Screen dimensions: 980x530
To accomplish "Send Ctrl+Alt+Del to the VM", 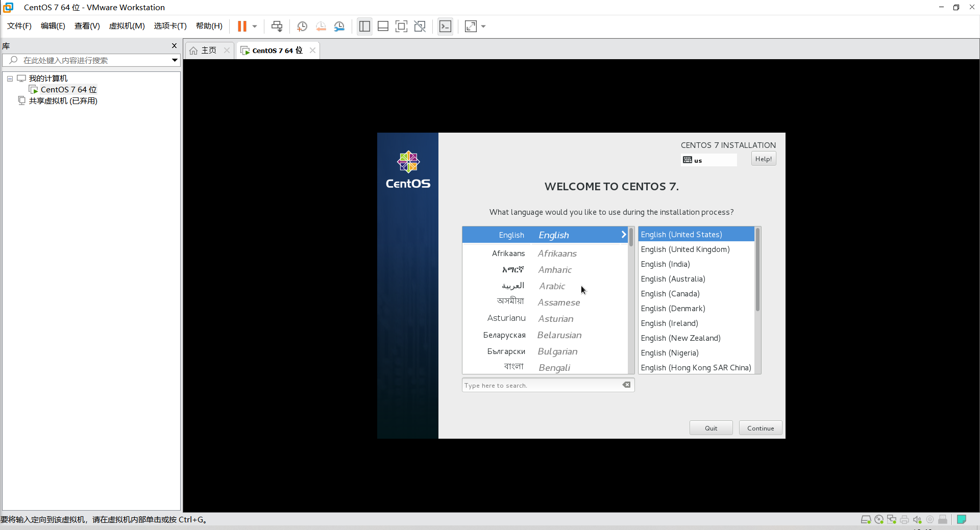I will [277, 26].
